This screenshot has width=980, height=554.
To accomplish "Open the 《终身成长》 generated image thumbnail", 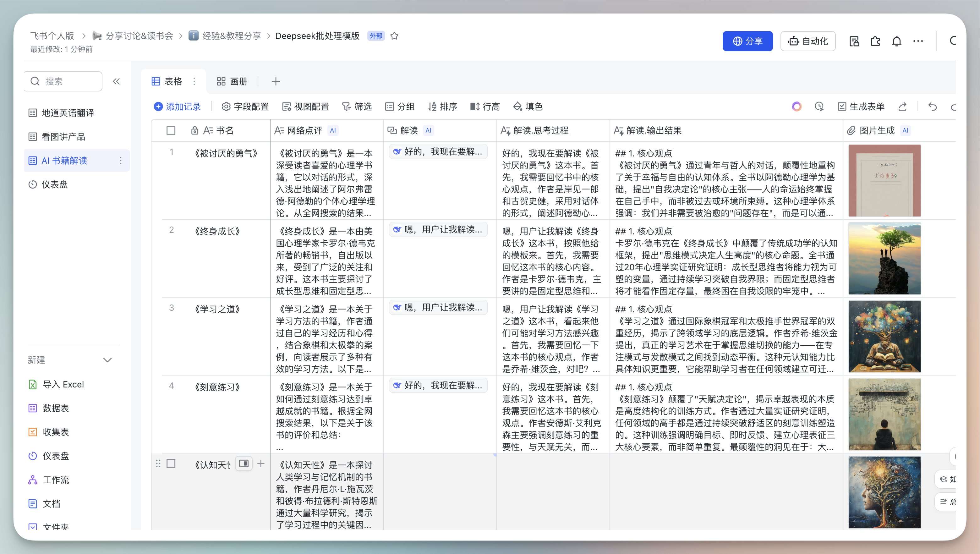I will (884, 259).
